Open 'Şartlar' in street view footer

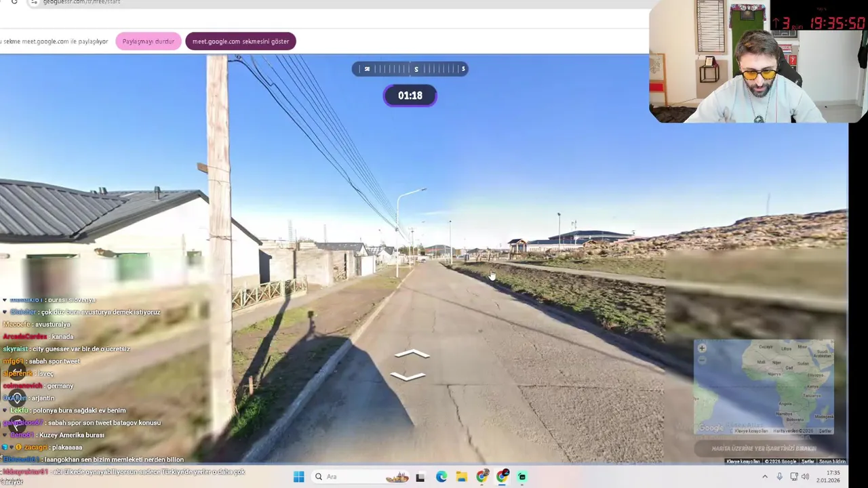point(808,462)
